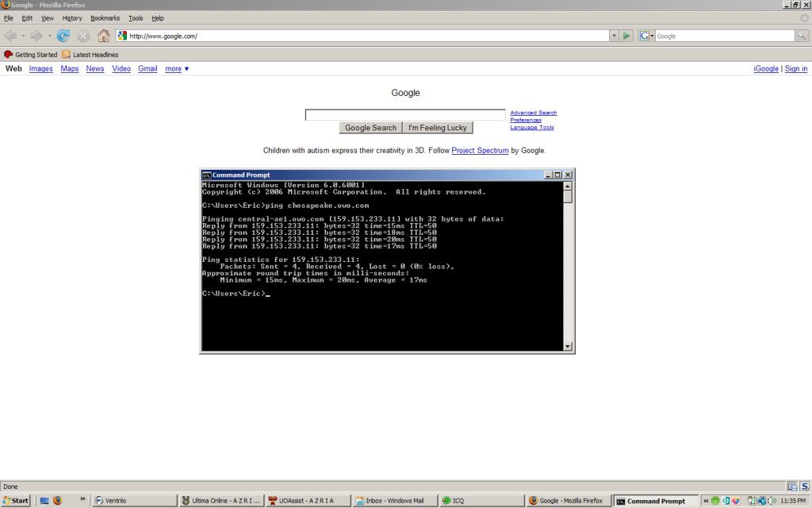Viewport: 812px width, 508px height.
Task: Follow the Project Spectrum link
Action: 480,150
